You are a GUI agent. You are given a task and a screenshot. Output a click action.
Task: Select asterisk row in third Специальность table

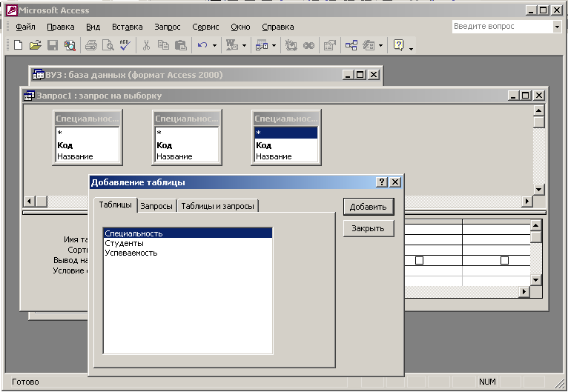[x=285, y=133]
